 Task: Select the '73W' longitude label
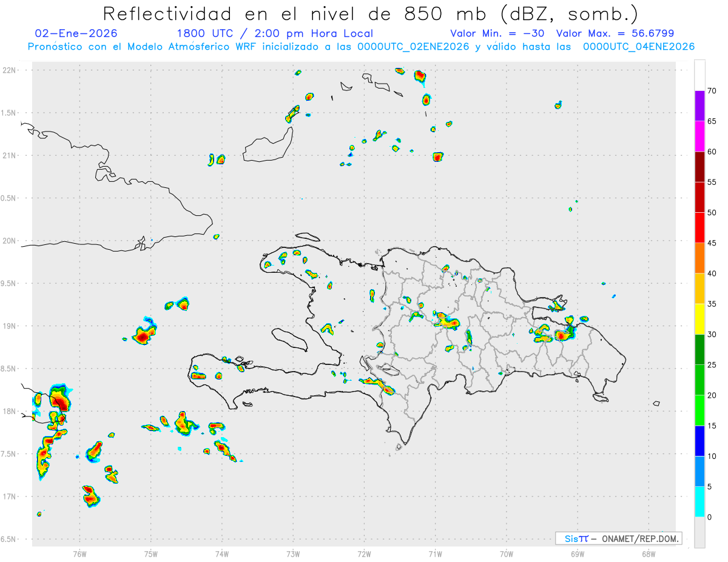[293, 554]
